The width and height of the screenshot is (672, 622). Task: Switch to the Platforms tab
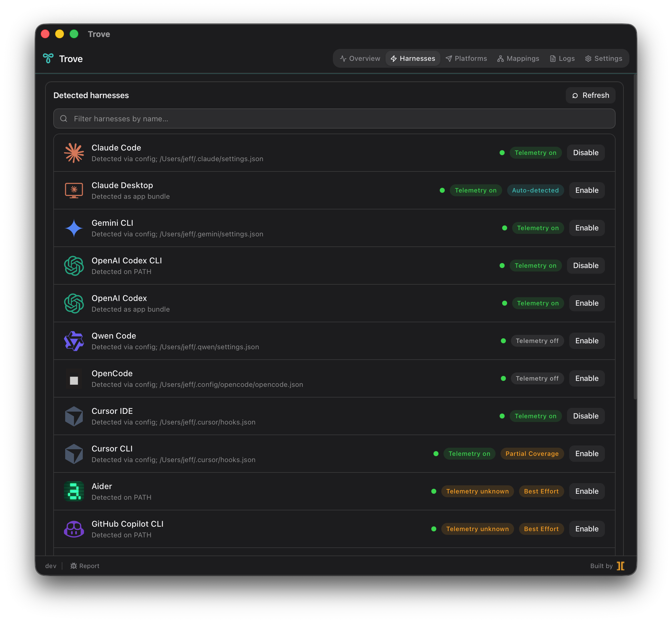point(466,59)
